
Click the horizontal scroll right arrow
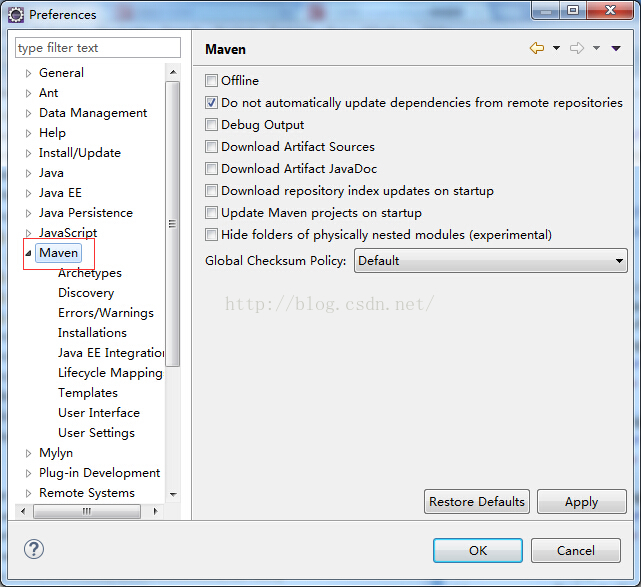pos(155,511)
